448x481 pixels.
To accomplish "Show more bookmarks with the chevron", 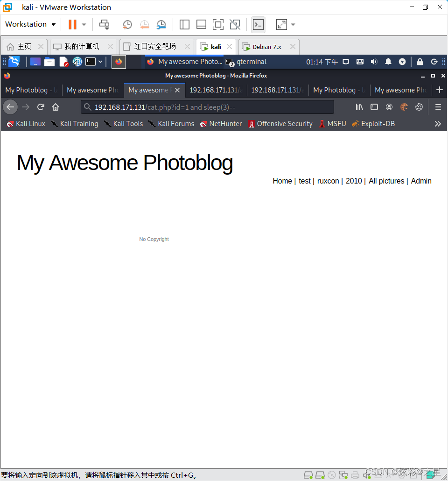I will [x=438, y=124].
